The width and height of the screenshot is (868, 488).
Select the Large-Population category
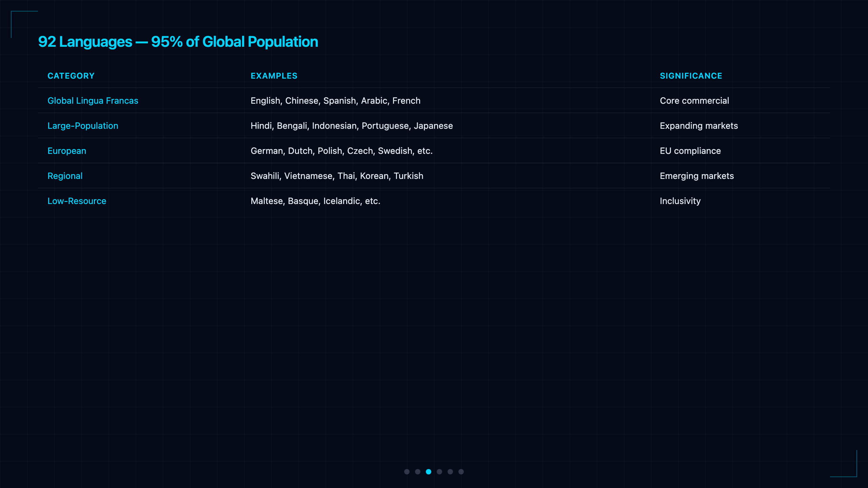(83, 126)
